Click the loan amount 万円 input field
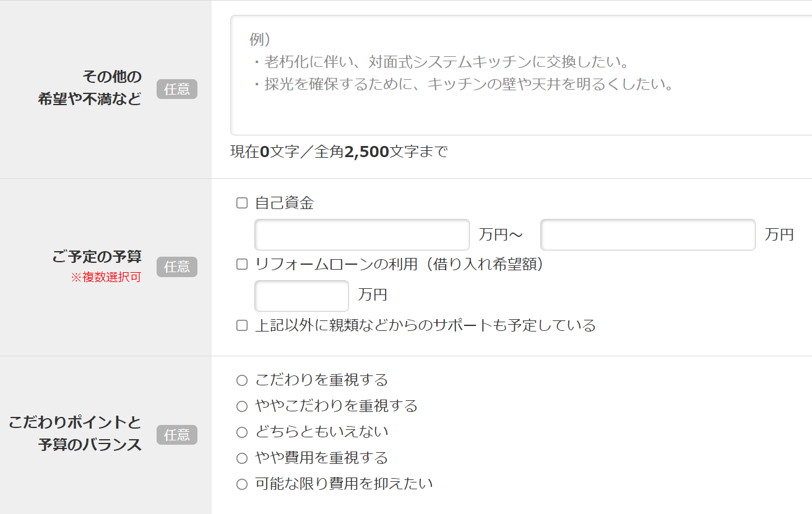 (302, 296)
